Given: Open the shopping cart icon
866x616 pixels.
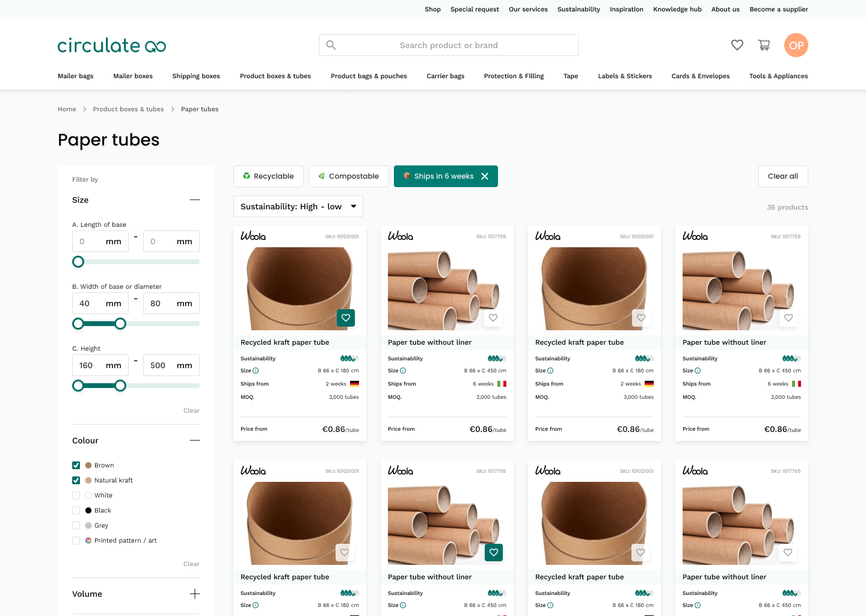Looking at the screenshot, I should [x=764, y=45].
